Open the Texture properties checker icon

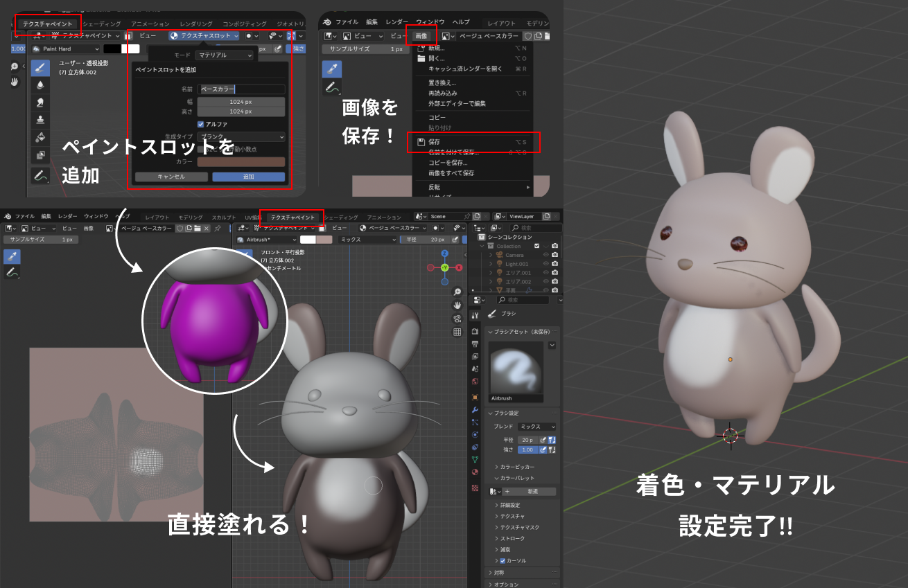pyautogui.click(x=475, y=488)
